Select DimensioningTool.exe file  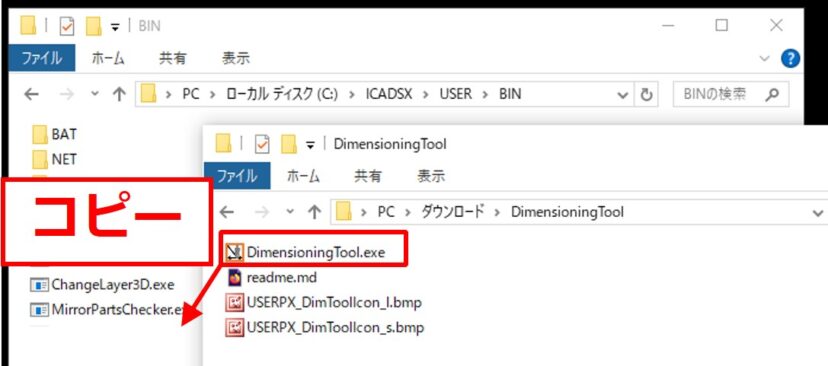pyautogui.click(x=305, y=252)
